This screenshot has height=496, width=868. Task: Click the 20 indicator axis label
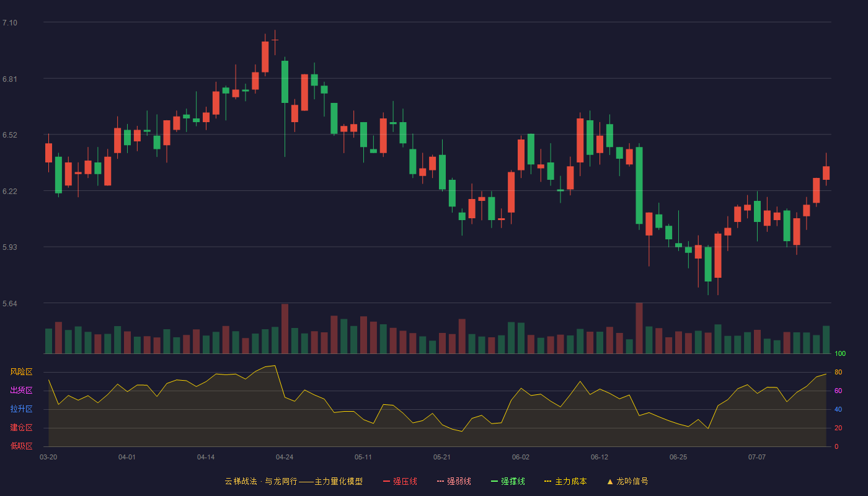point(838,428)
